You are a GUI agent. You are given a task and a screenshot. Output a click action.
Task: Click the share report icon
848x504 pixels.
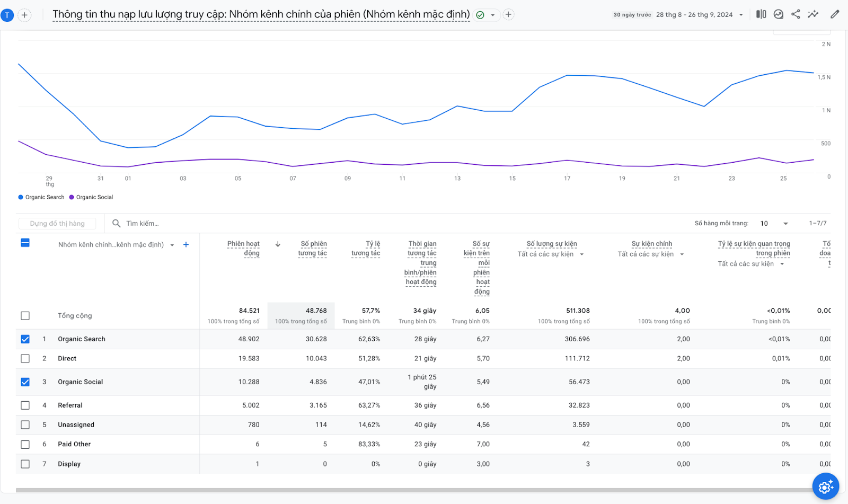click(796, 14)
